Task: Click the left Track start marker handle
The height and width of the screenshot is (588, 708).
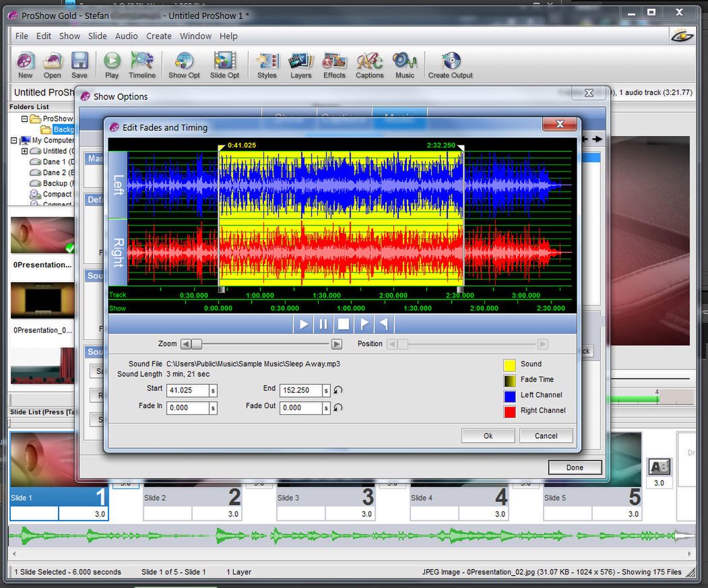Action: click(221, 290)
